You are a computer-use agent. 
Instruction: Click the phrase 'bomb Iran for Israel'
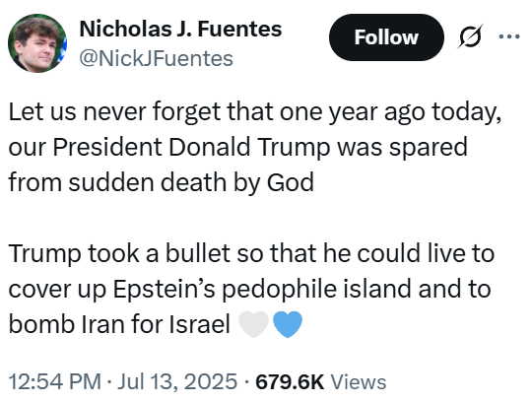coord(119,323)
